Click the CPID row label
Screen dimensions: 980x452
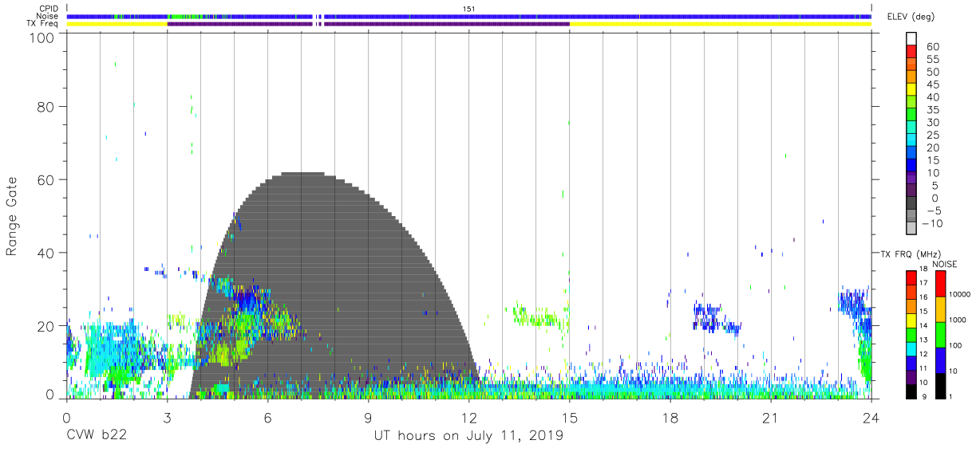point(49,9)
